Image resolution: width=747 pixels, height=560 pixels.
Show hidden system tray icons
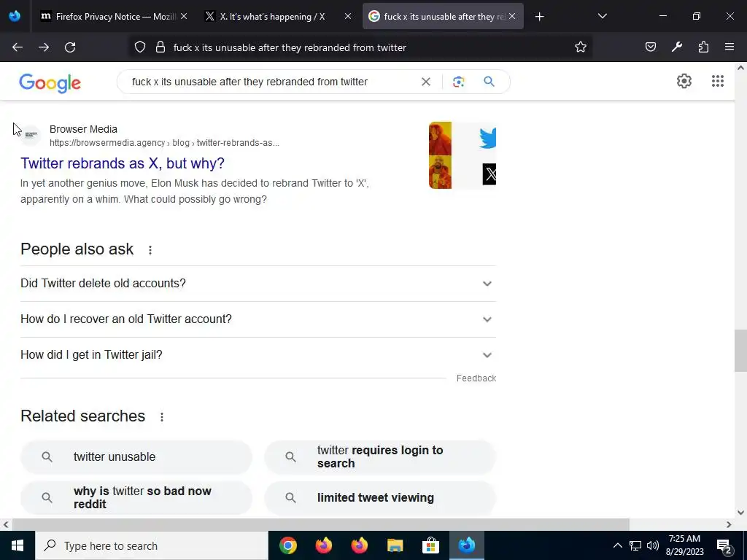tap(617, 545)
